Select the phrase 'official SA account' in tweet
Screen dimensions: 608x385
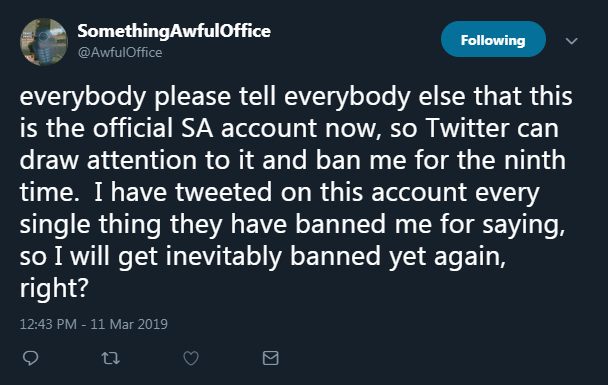[205, 128]
